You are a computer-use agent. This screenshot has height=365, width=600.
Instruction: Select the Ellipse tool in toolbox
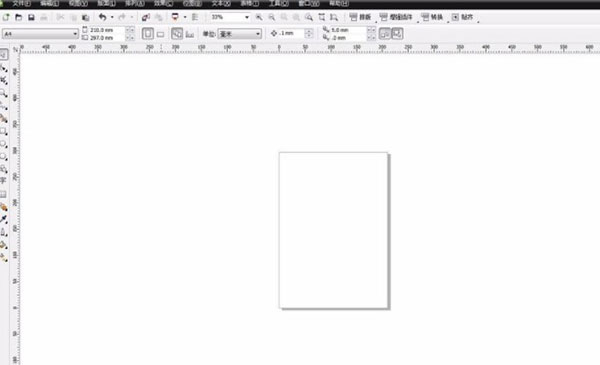click(x=3, y=144)
